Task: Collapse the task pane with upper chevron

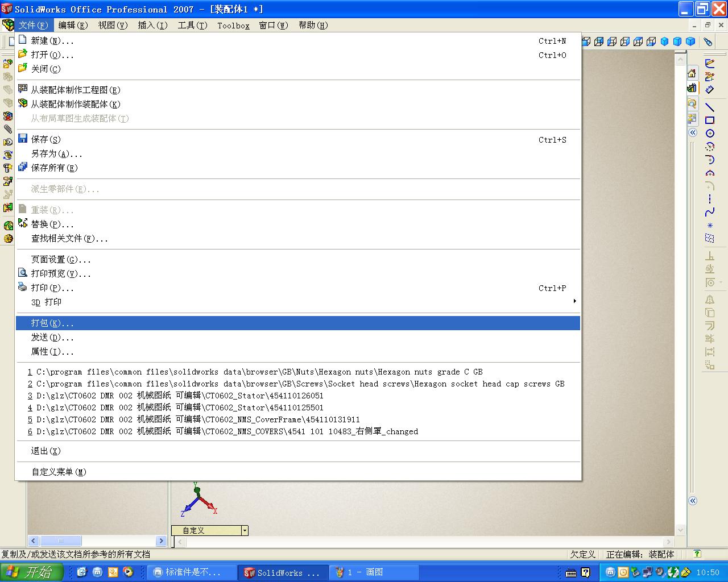Action: [693, 132]
